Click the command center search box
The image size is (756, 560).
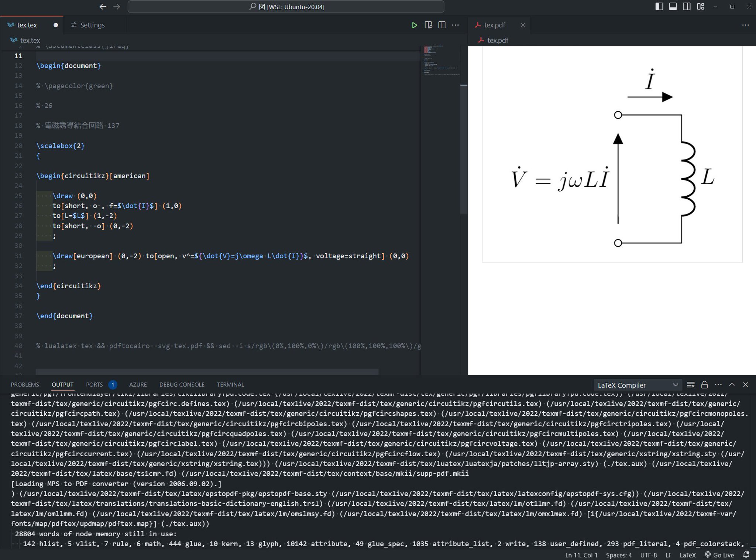[286, 7]
